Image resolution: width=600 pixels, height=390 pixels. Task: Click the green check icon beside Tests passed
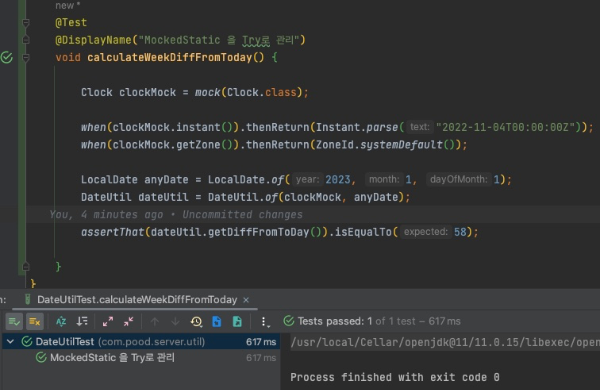[289, 321]
